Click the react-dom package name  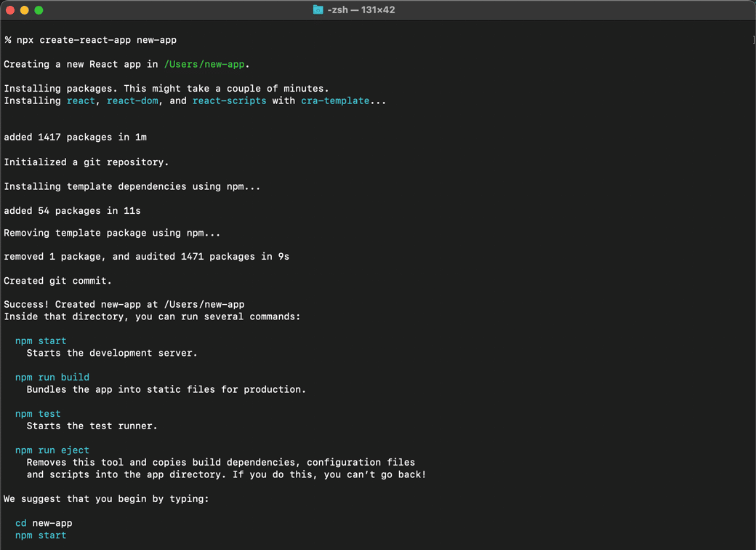pos(132,100)
